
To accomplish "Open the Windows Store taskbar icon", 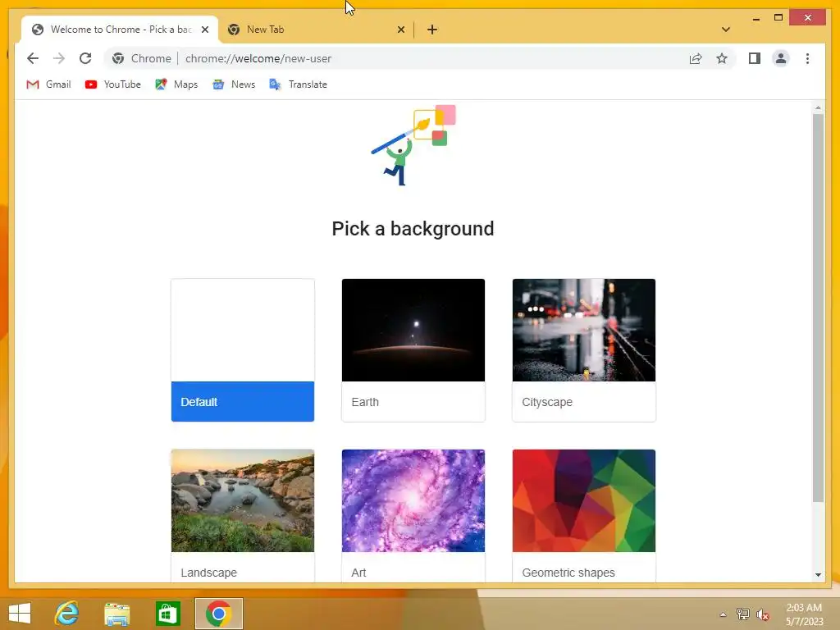I will click(167, 614).
